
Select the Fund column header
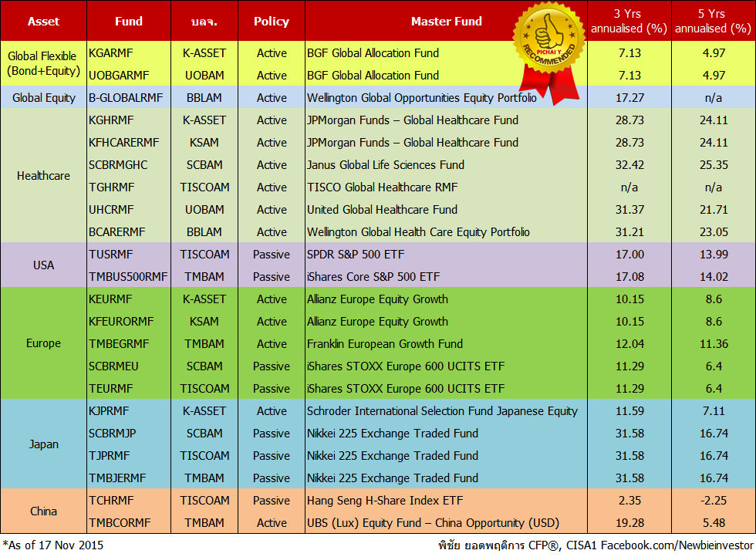129,22
